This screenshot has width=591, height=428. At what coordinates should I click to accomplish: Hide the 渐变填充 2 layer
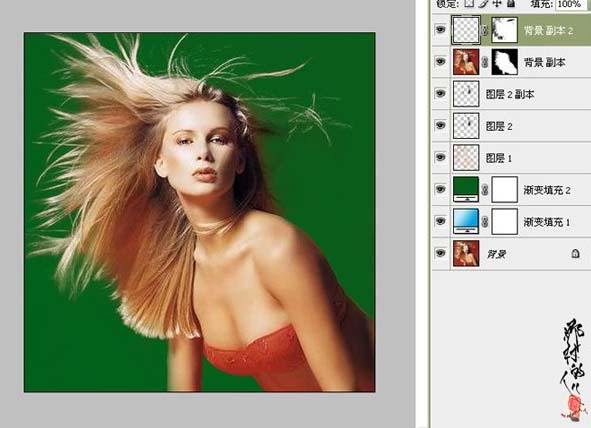(x=440, y=189)
